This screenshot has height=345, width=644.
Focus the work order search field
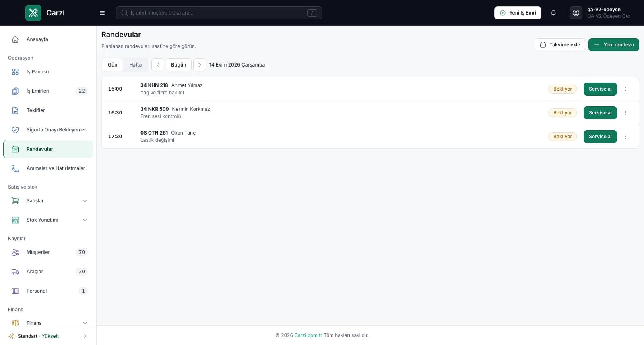point(219,13)
